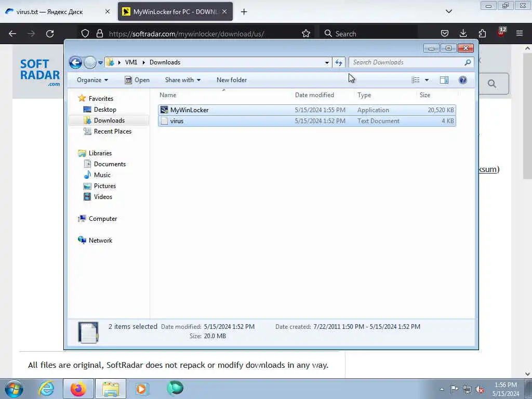532x399 pixels.
Task: Save to Pocket icon
Action: [x=445, y=34]
